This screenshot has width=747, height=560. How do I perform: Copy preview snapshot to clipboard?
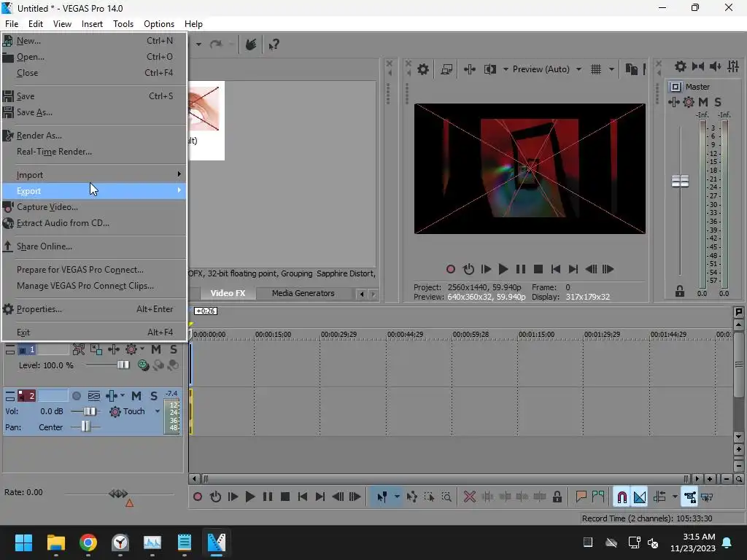tap(631, 69)
